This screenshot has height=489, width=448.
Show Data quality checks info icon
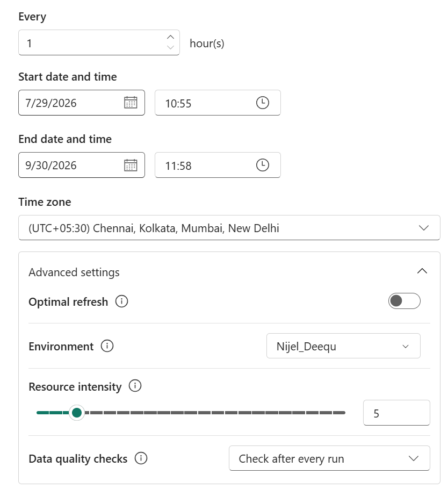point(141,458)
